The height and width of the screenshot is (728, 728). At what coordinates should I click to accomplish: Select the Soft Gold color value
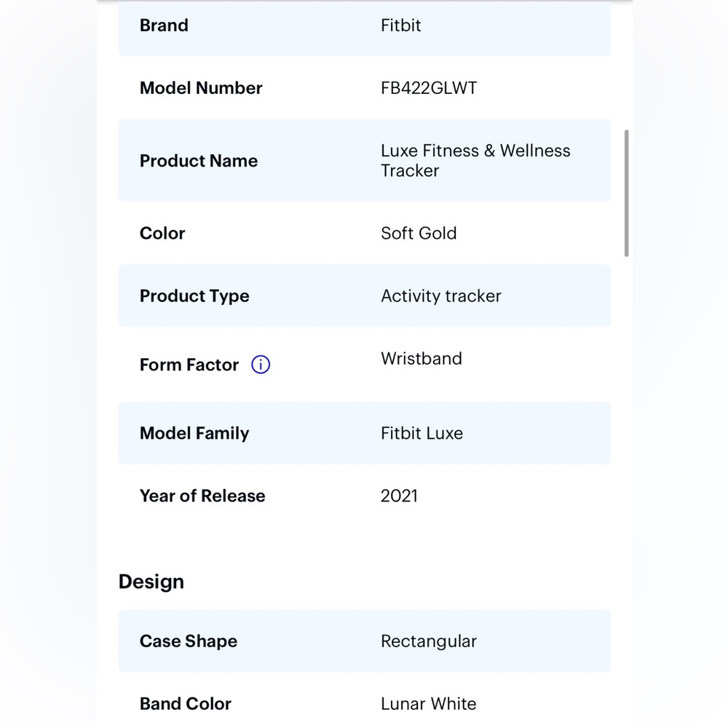(x=419, y=233)
